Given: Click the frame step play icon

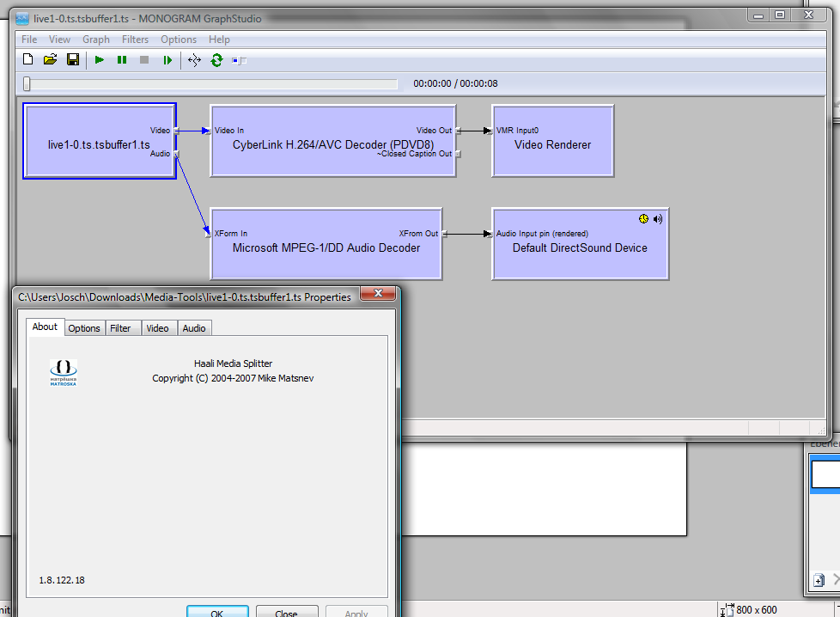Looking at the screenshot, I should pos(167,60).
